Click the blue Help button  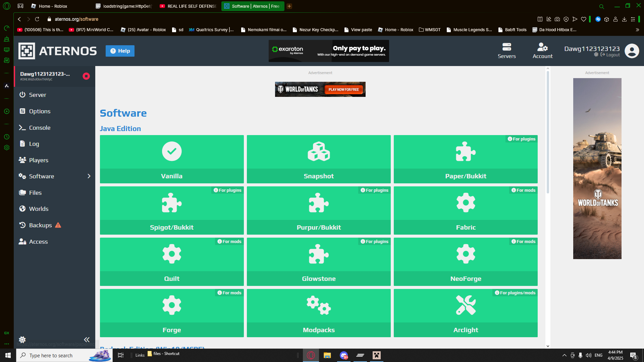pos(120,51)
